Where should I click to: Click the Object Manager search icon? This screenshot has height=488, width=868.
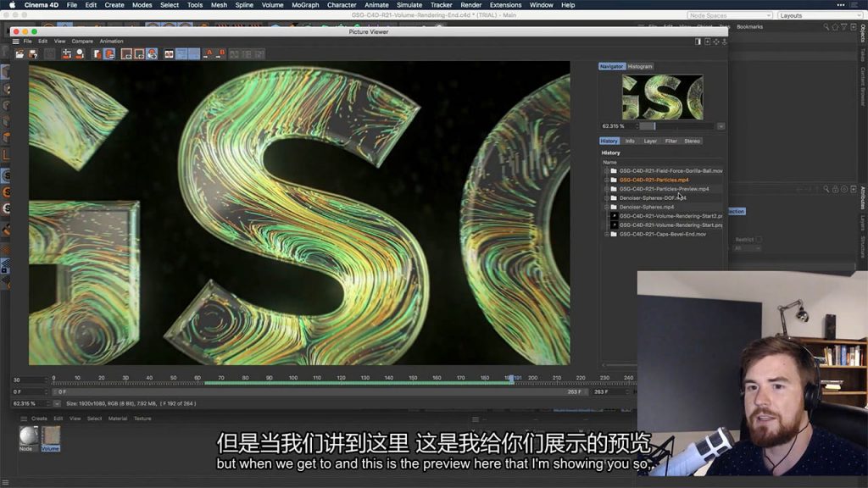point(826,26)
